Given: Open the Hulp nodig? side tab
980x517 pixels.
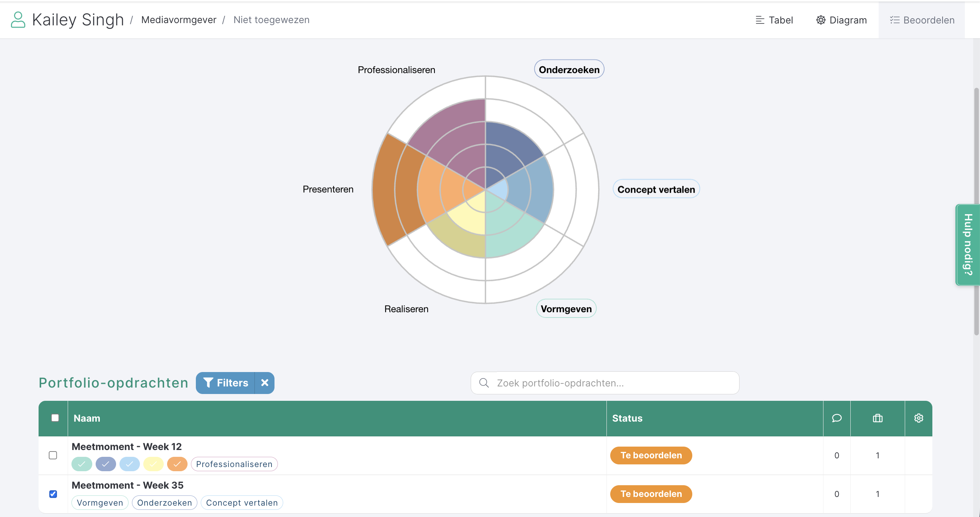Looking at the screenshot, I should [968, 244].
